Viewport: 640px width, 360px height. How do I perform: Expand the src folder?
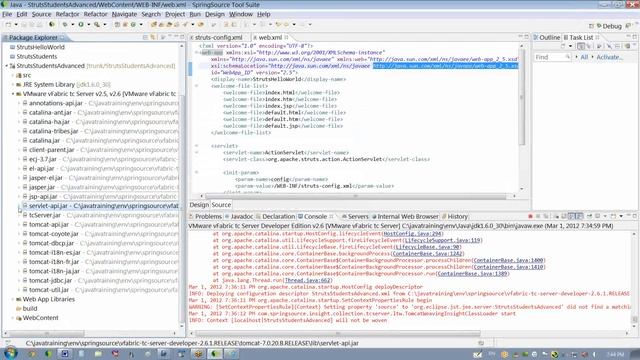pyautogui.click(x=13, y=75)
